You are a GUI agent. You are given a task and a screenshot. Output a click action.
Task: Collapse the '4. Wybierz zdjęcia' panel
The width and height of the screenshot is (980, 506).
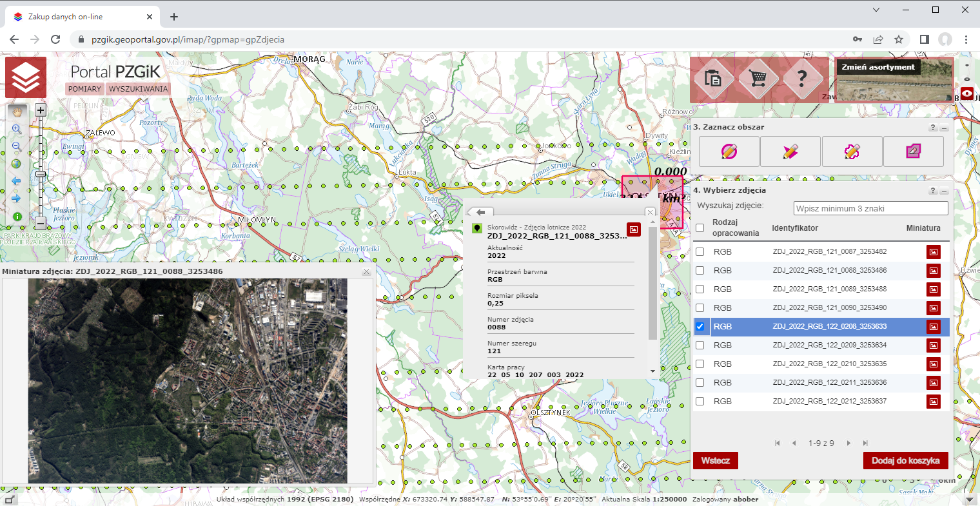pos(945,191)
